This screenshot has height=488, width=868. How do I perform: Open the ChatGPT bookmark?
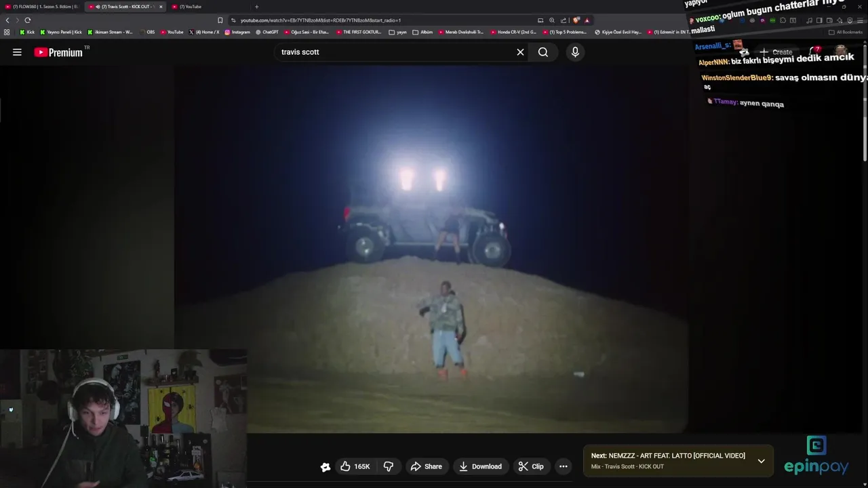267,32
